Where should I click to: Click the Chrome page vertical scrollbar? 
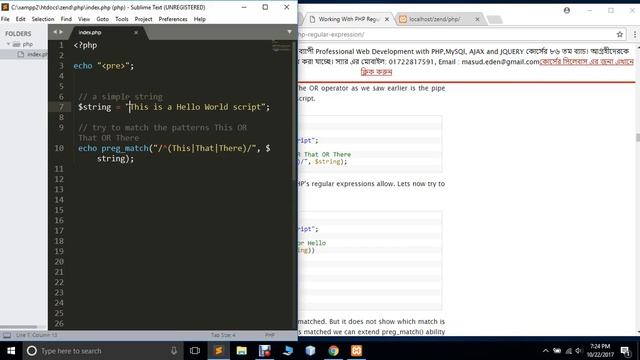(x=638, y=138)
